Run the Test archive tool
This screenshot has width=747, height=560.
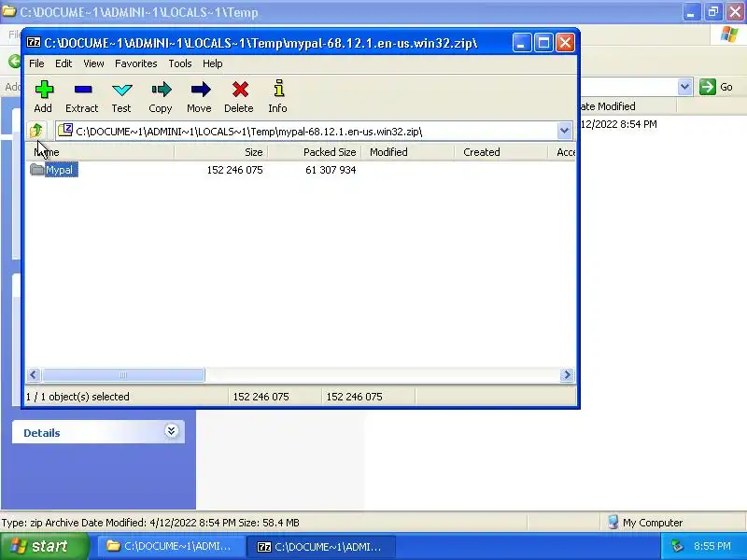(x=121, y=90)
